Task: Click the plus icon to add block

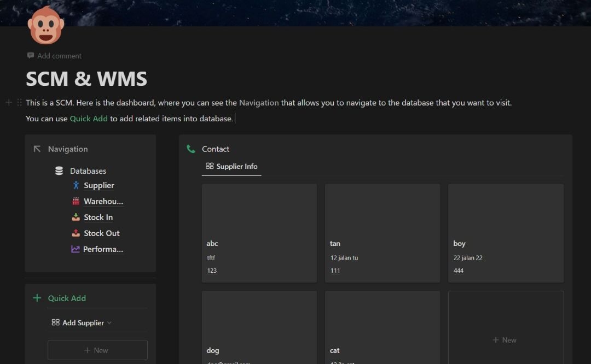Action: [9, 102]
